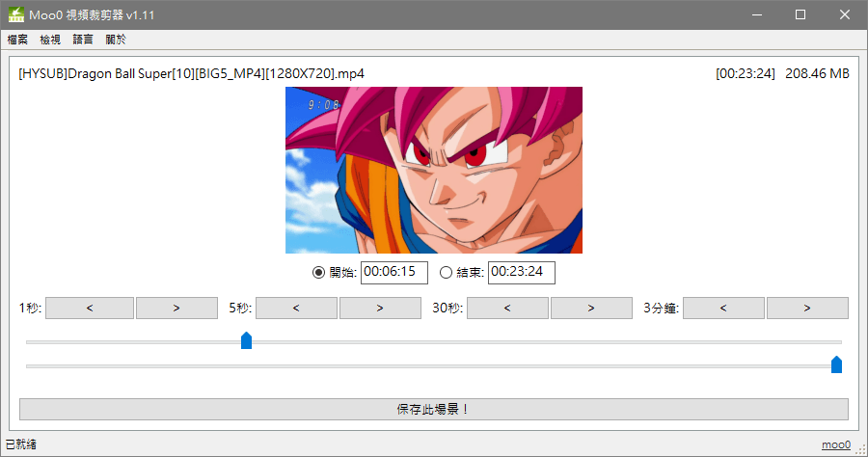Screen dimensions: 868x457
Task: Open the 語言 menu
Action: [83, 40]
